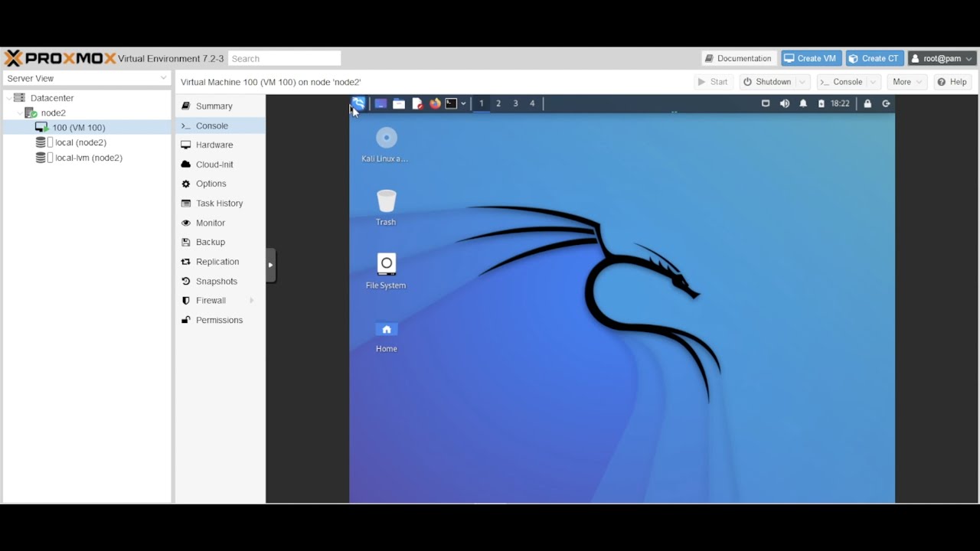Select node2 in the resource tree

tap(54, 113)
